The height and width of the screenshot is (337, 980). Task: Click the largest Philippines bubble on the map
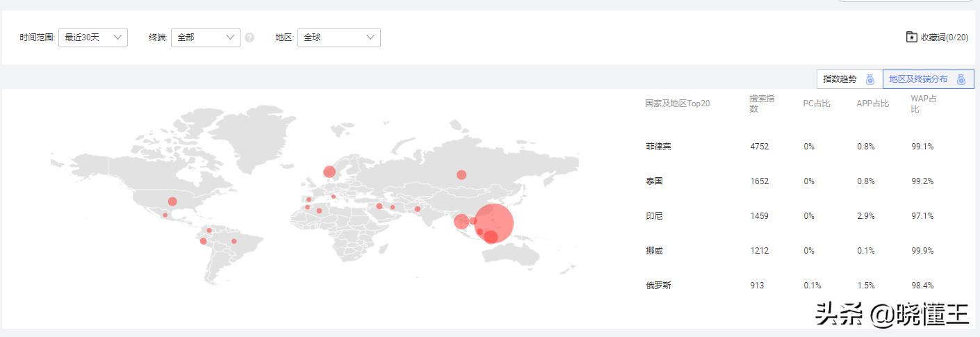(x=494, y=222)
